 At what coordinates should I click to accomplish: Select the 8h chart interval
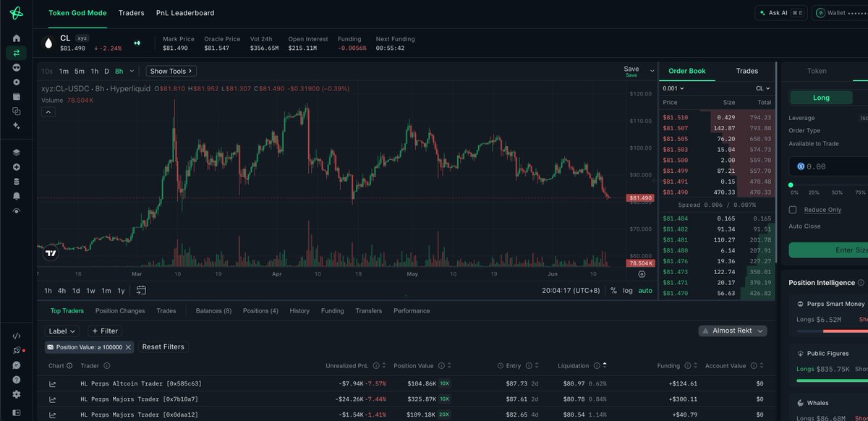(x=119, y=71)
